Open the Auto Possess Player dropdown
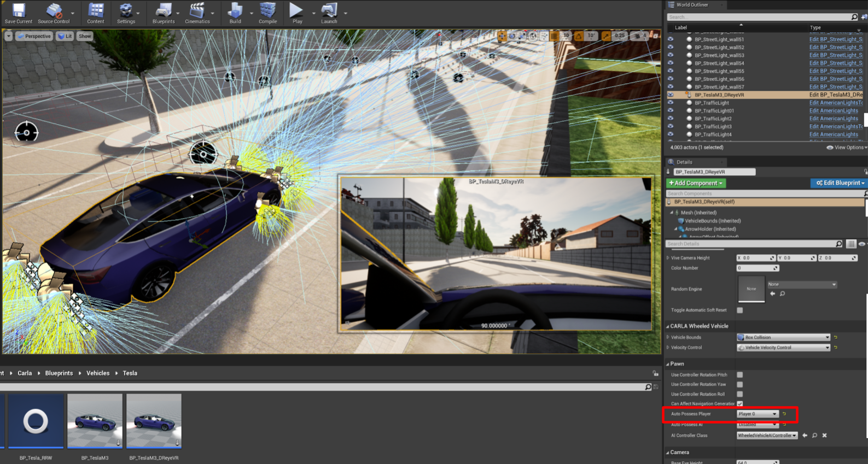The width and height of the screenshot is (868, 464). [758, 414]
